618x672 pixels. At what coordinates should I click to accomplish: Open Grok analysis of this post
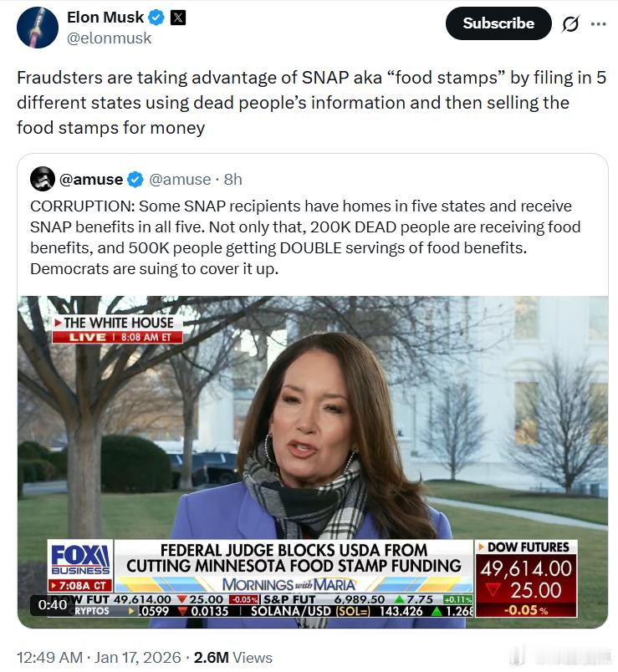(x=570, y=23)
